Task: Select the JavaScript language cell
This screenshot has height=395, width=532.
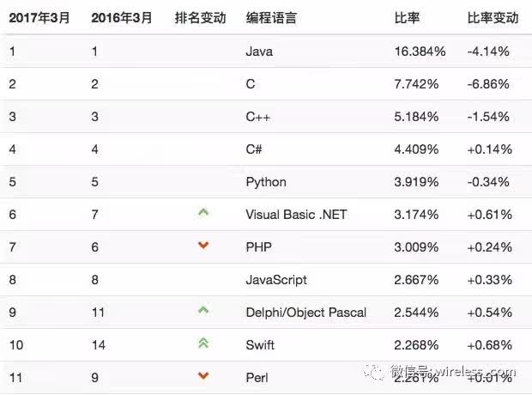Action: point(276,280)
